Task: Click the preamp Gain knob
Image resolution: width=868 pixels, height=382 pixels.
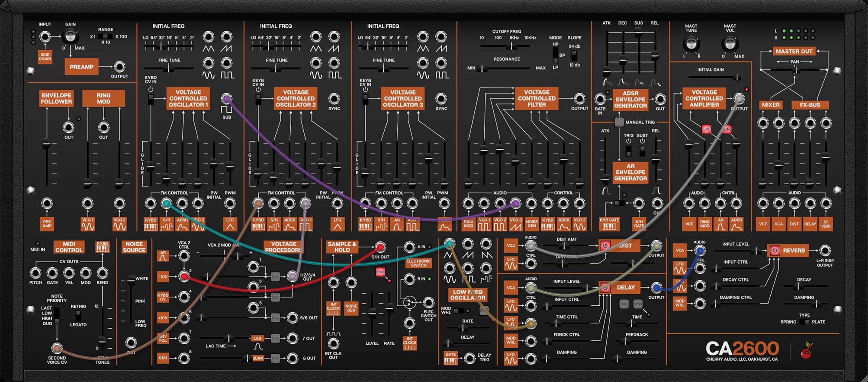Action: point(70,37)
